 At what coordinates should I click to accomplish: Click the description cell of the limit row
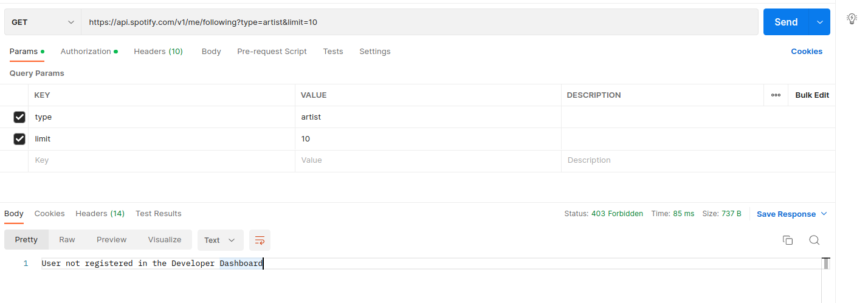click(x=698, y=139)
